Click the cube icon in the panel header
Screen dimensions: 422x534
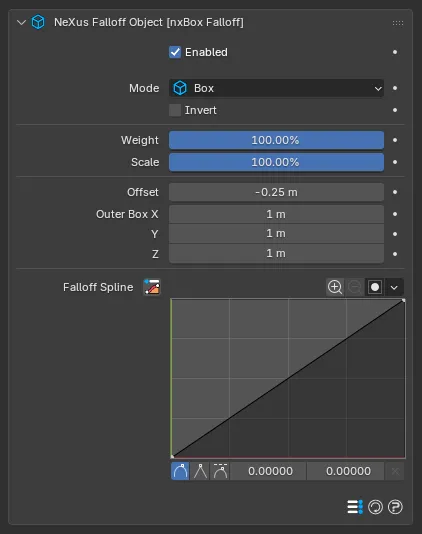[x=38, y=22]
